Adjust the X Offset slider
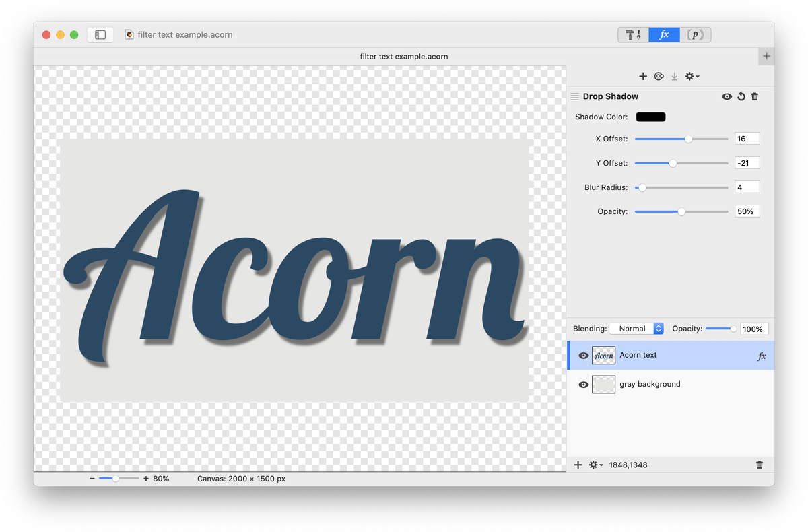 point(681,139)
